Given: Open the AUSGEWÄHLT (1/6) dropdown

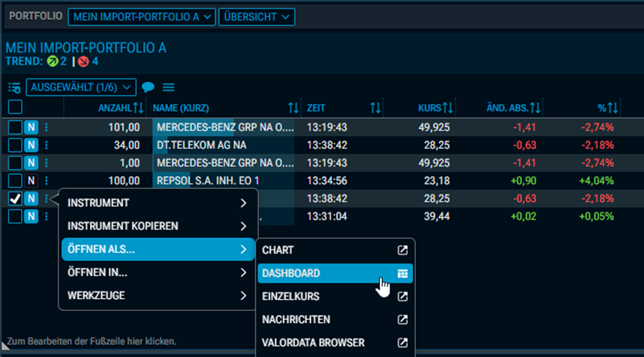Looking at the screenshot, I should 81,88.
